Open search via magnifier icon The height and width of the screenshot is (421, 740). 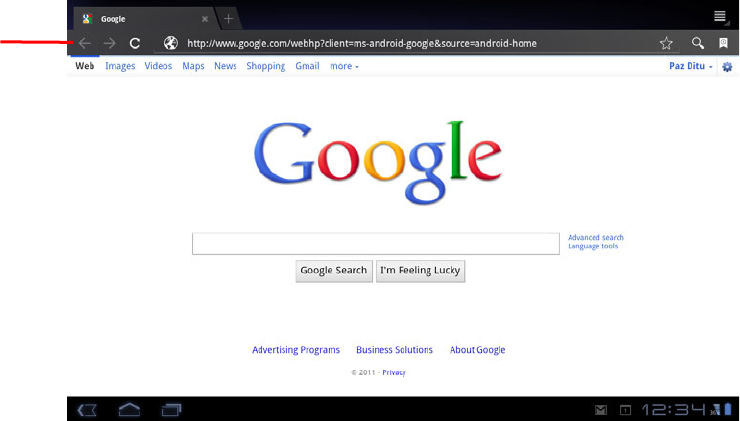click(x=698, y=43)
